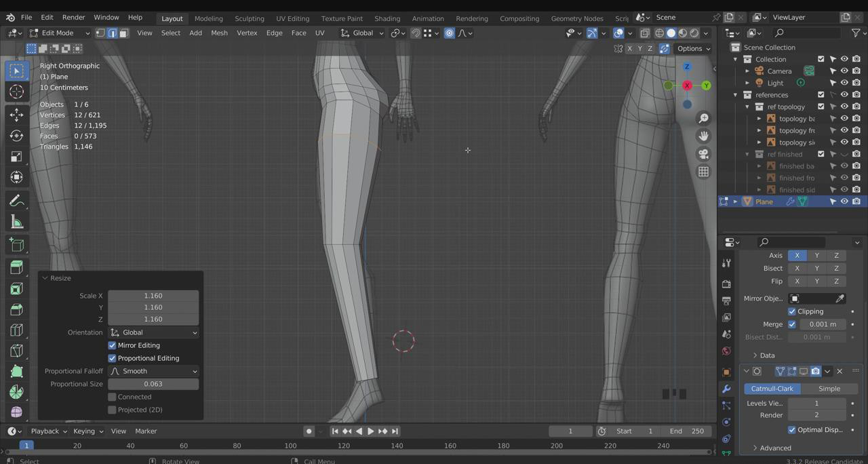Toggle proportional editing in header
Image resolution: width=868 pixels, height=464 pixels.
point(449,33)
